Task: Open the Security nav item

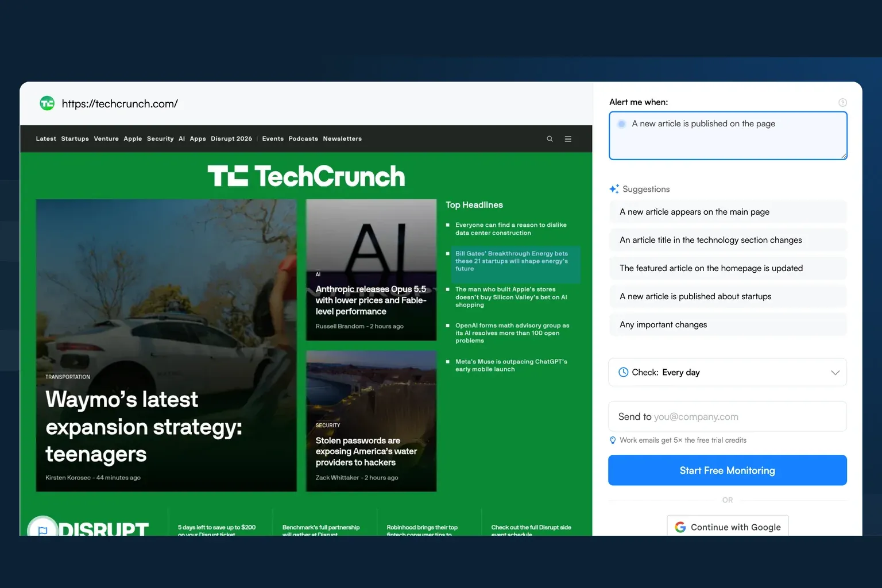Action: click(x=160, y=139)
